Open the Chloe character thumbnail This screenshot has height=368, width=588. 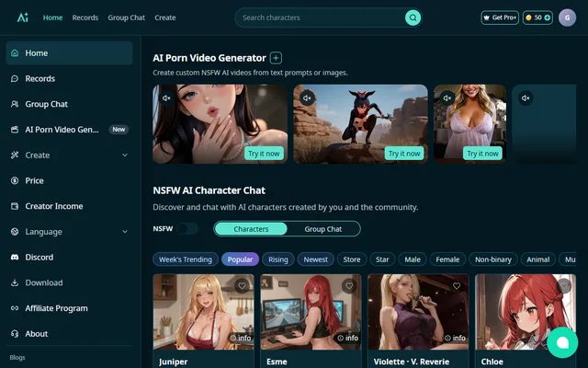click(x=525, y=312)
